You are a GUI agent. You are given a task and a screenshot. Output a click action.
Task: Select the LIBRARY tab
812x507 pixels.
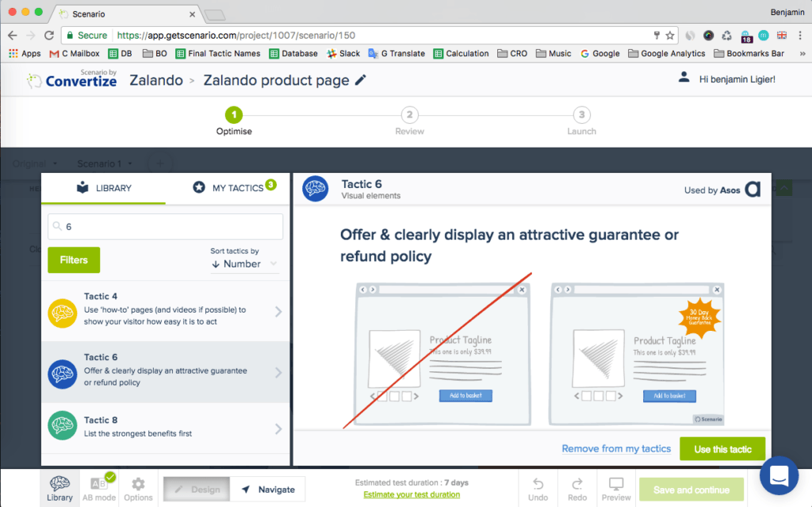pyautogui.click(x=104, y=188)
